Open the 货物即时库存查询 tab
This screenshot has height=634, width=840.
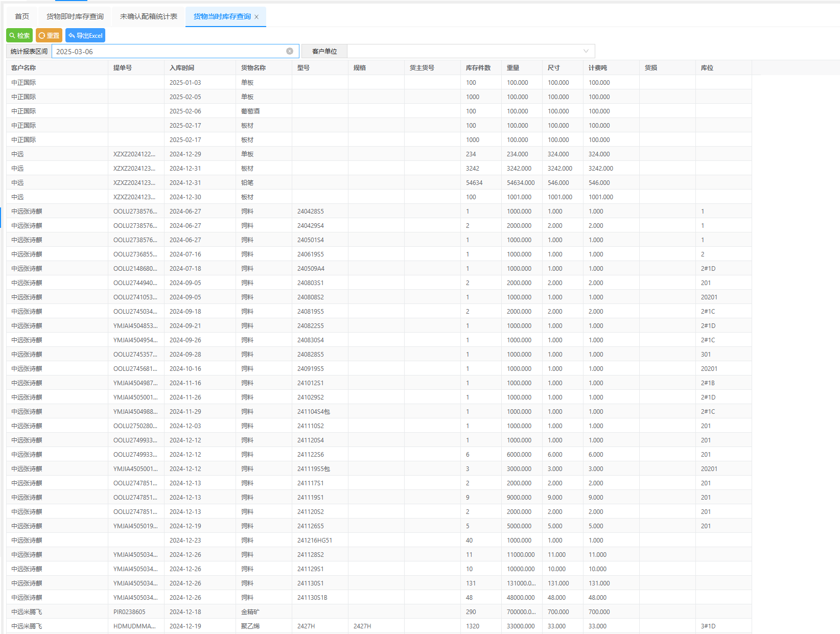coord(75,17)
